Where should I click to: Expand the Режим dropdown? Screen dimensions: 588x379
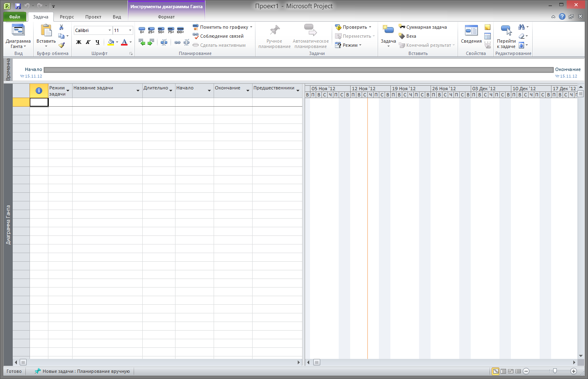pos(360,45)
